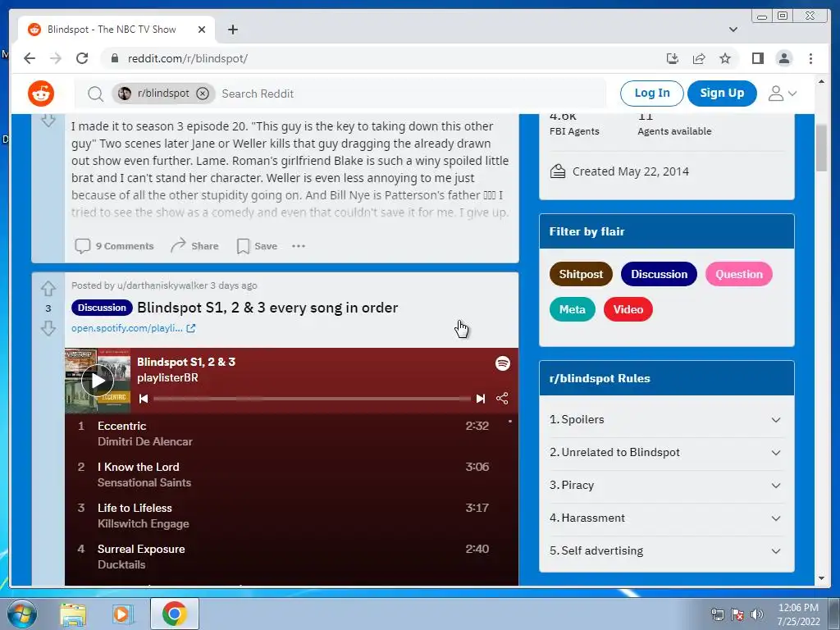The height and width of the screenshot is (630, 840).
Task: Click the Log In button
Action: pos(651,94)
